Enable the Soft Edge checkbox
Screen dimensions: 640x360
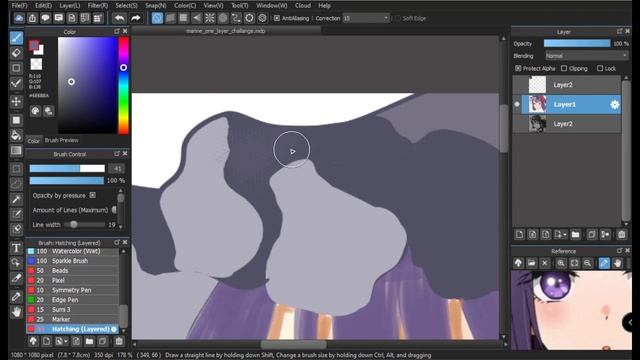click(x=398, y=18)
